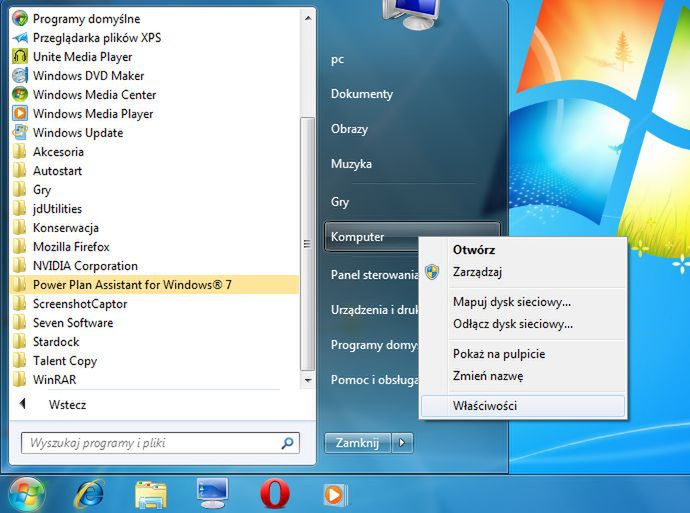Image resolution: width=690 pixels, height=513 pixels.
Task: Click scrollbar up arrow in programs list
Action: click(x=308, y=18)
